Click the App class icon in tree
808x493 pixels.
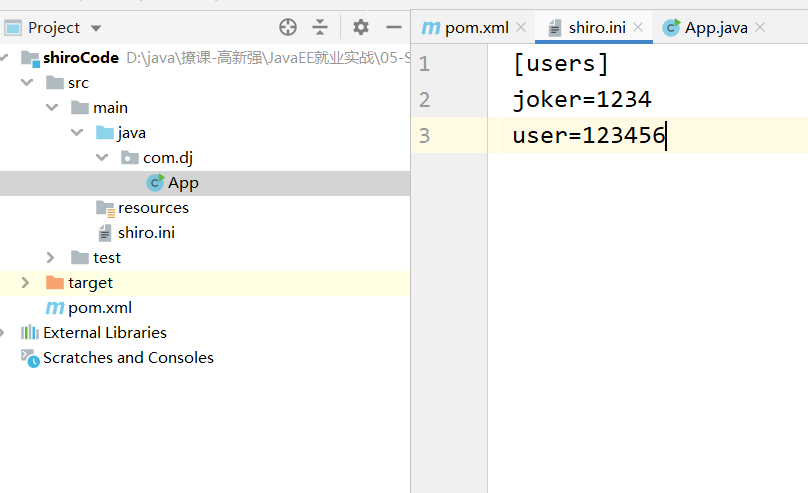(155, 182)
